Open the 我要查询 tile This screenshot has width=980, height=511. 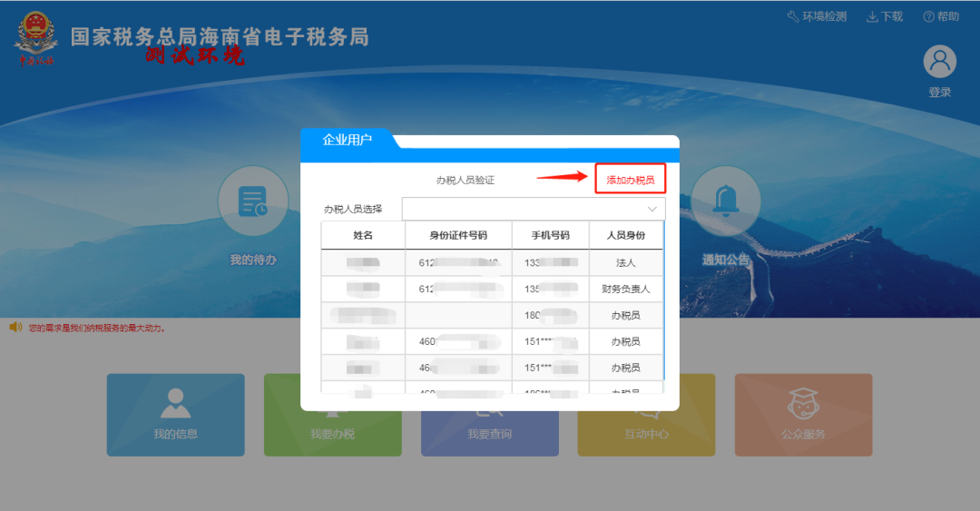490,433
